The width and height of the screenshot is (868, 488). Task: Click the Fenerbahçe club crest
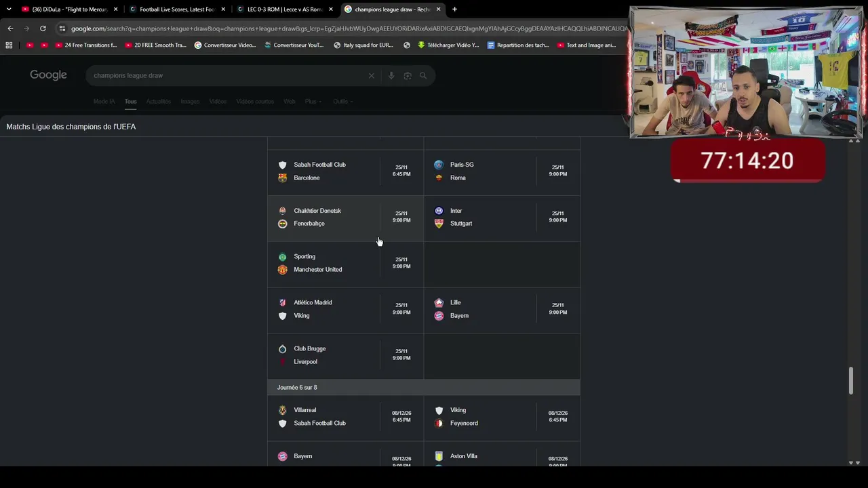click(283, 224)
